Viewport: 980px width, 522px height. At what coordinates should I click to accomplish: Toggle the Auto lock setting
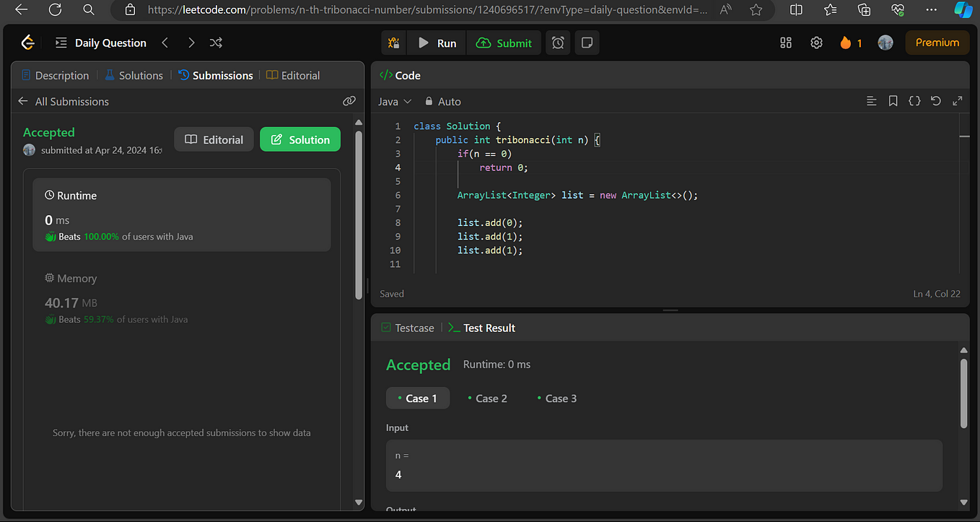[x=442, y=101]
